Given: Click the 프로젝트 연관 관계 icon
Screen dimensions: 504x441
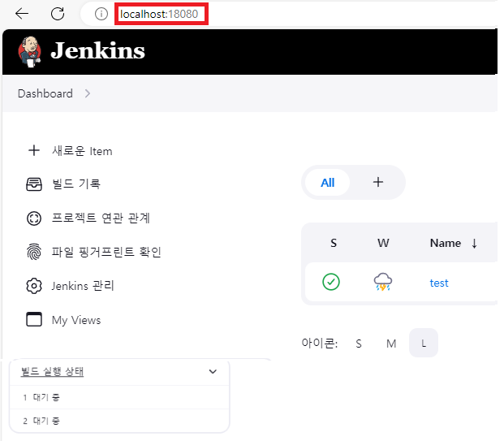Looking at the screenshot, I should [x=34, y=218].
